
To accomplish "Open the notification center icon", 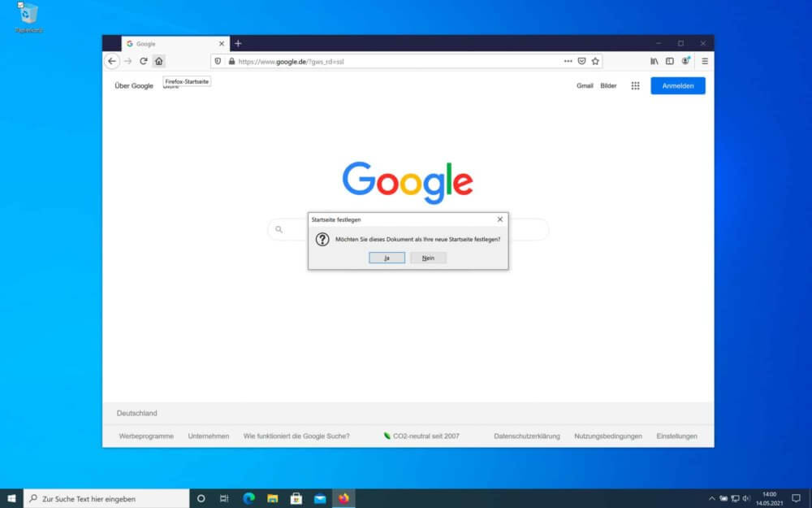I will coord(796,499).
